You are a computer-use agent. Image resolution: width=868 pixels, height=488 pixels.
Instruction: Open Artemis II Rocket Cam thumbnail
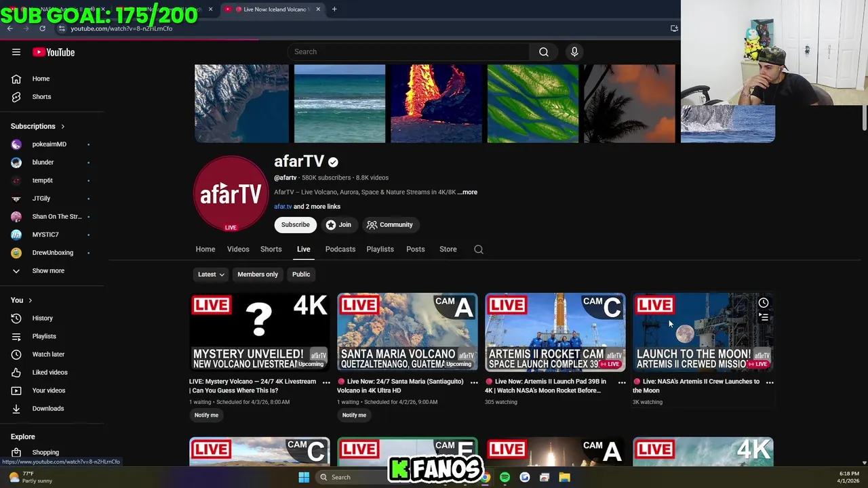(x=555, y=332)
